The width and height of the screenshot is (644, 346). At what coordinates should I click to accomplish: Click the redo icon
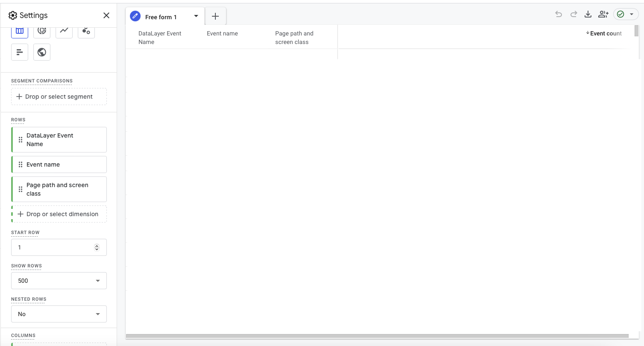573,14
